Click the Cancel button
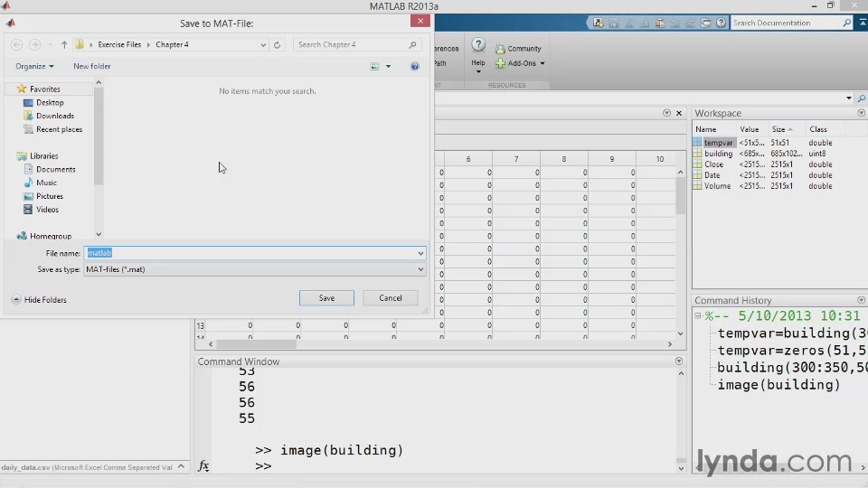This screenshot has height=488, width=868. 391,298
